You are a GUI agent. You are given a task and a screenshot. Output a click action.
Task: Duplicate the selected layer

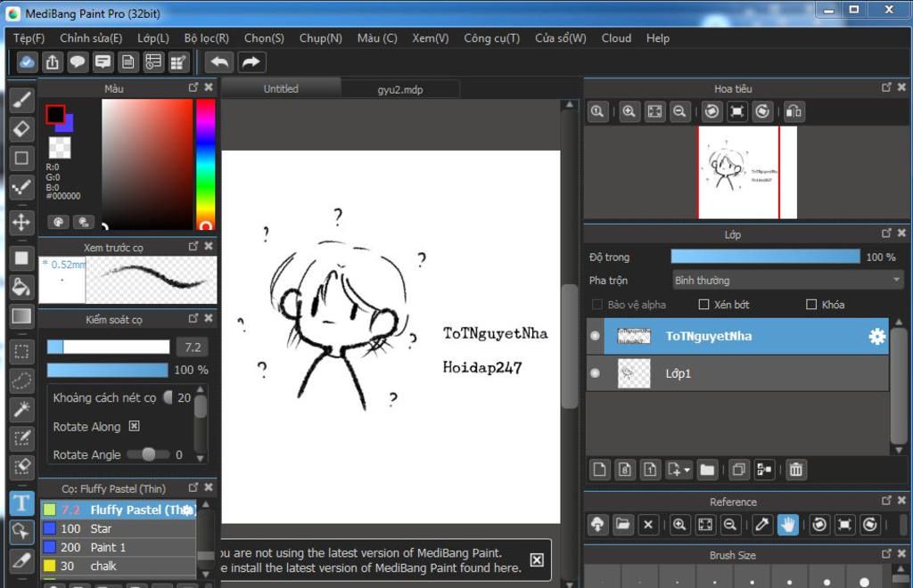(739, 470)
